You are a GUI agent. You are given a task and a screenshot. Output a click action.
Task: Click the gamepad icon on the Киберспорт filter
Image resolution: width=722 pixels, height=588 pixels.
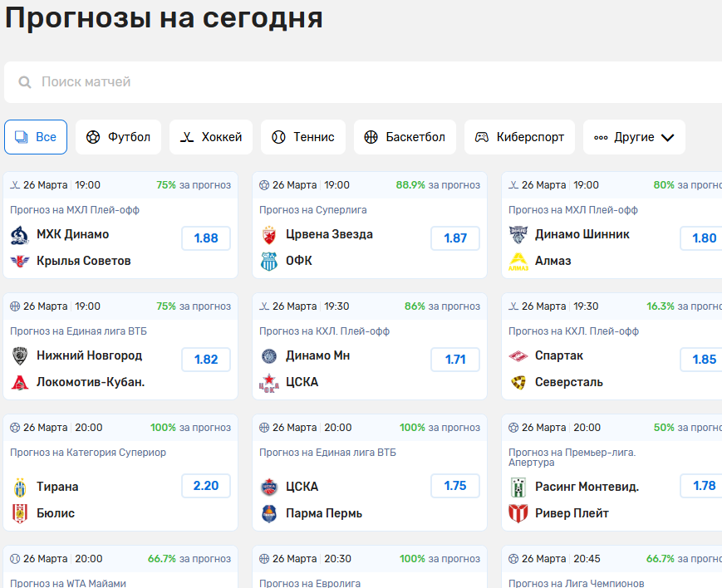pos(483,136)
